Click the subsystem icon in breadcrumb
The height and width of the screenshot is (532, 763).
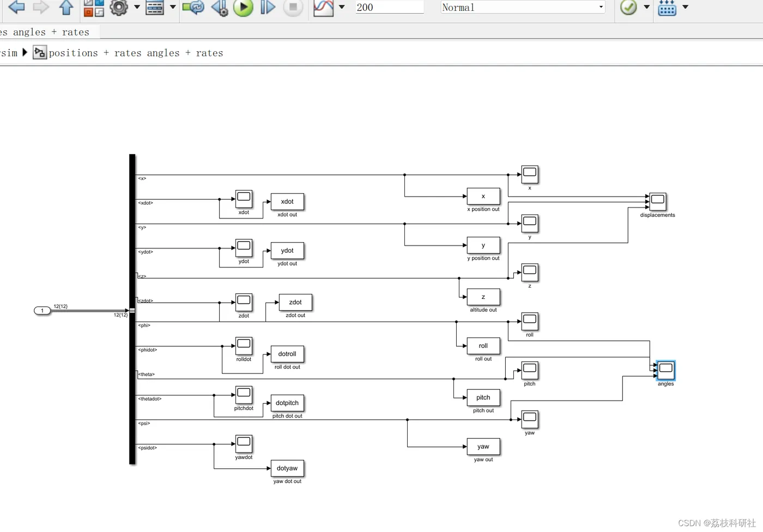[40, 53]
